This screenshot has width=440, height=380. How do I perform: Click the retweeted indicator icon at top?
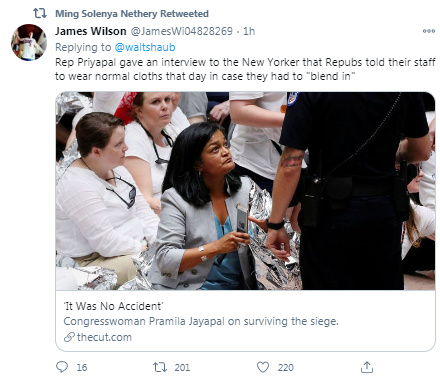point(40,13)
